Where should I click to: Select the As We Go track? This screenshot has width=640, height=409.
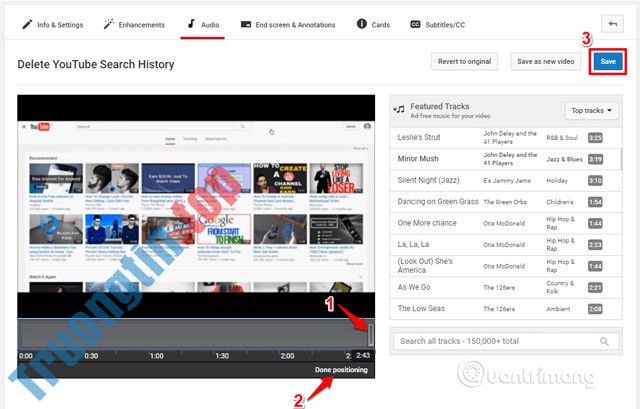(506, 287)
